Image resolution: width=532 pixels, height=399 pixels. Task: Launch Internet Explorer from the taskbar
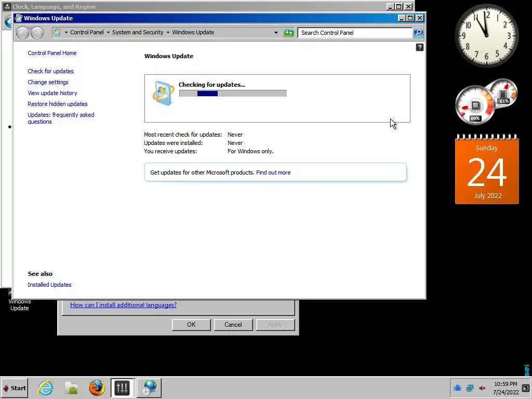(x=46, y=388)
